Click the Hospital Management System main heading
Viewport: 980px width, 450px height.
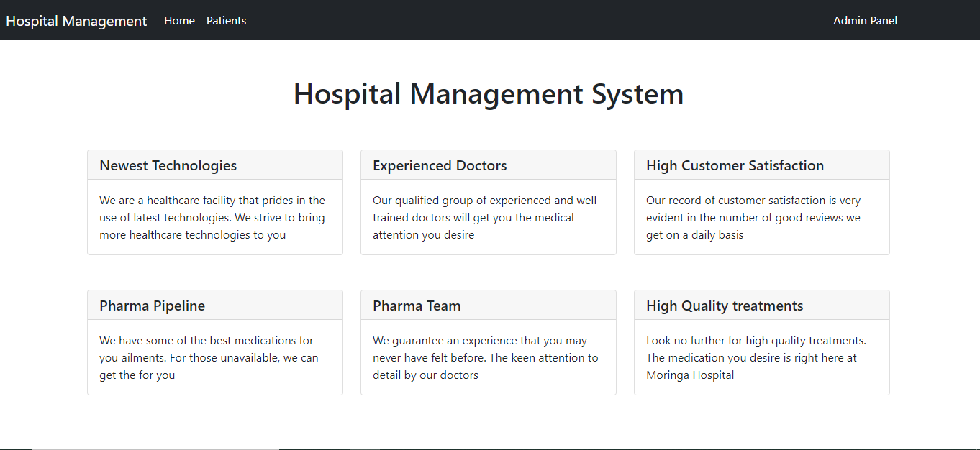(x=489, y=93)
